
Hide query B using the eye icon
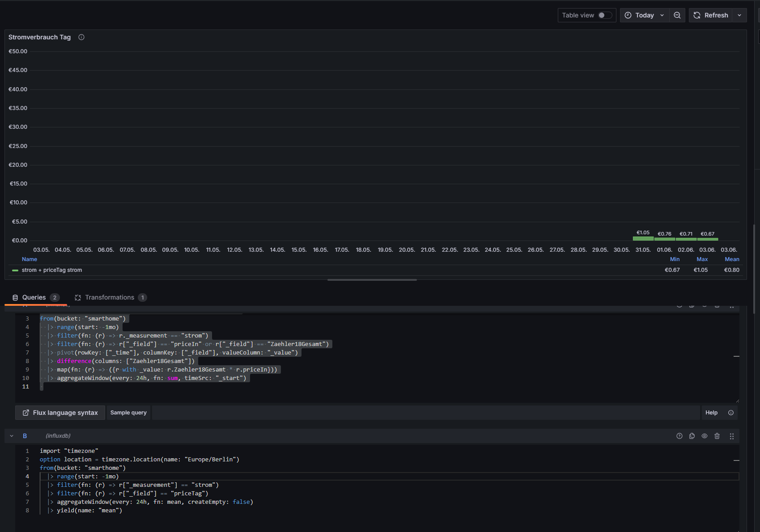tap(704, 436)
